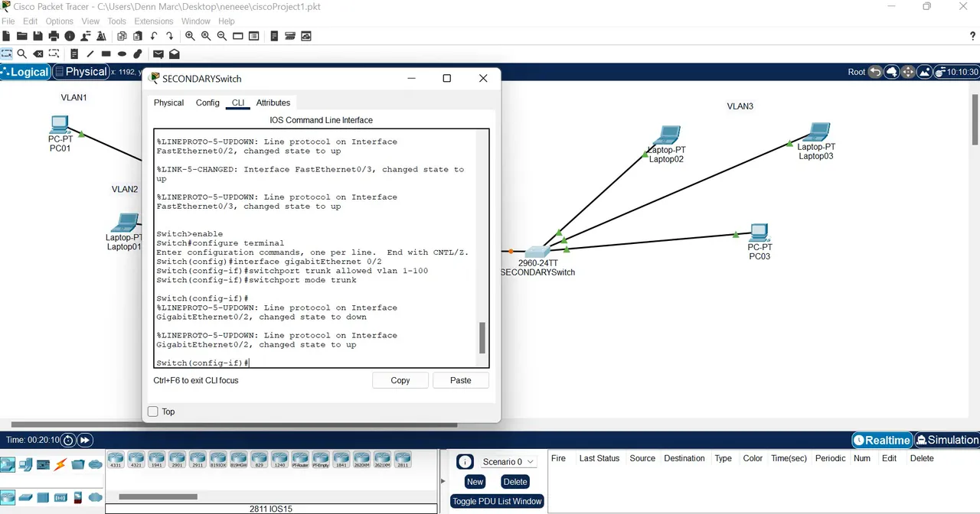Click the Add Simple PDU envelope icon
Image resolution: width=980 pixels, height=514 pixels.
tap(158, 54)
